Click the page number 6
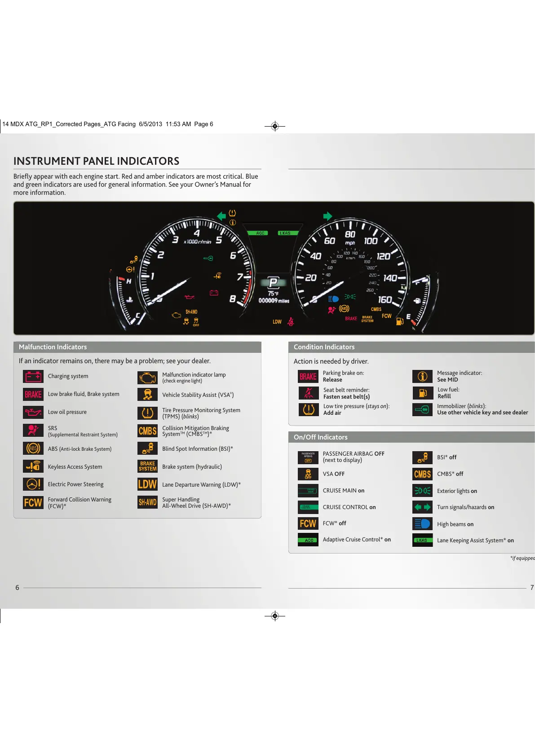 tap(17, 588)
